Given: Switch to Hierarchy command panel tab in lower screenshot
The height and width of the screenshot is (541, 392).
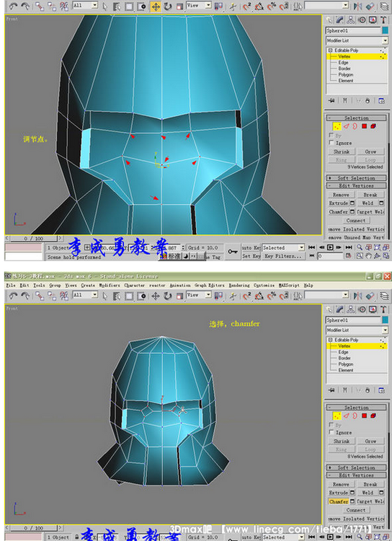Looking at the screenshot, I should pyautogui.click(x=351, y=309).
